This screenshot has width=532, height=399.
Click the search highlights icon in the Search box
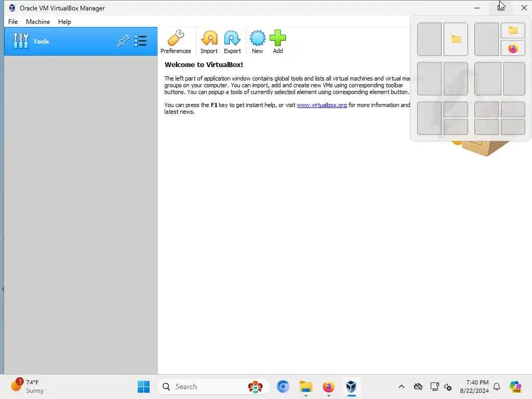tap(255, 387)
